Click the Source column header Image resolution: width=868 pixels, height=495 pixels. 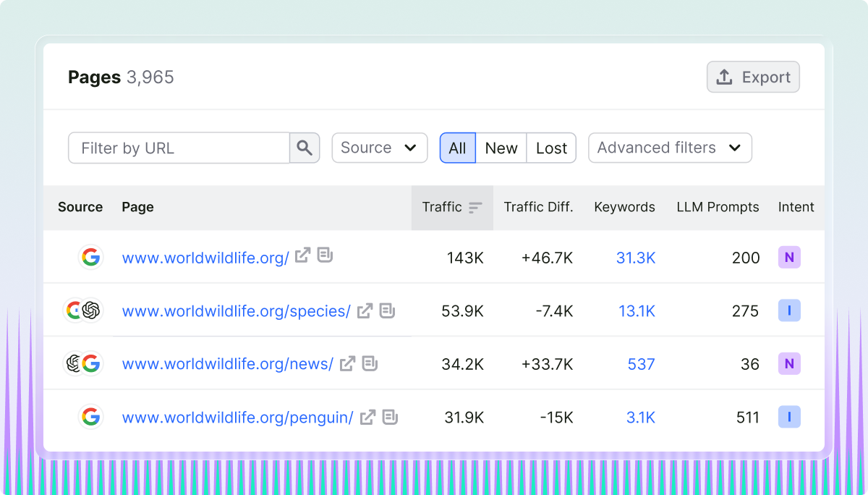pos(80,207)
